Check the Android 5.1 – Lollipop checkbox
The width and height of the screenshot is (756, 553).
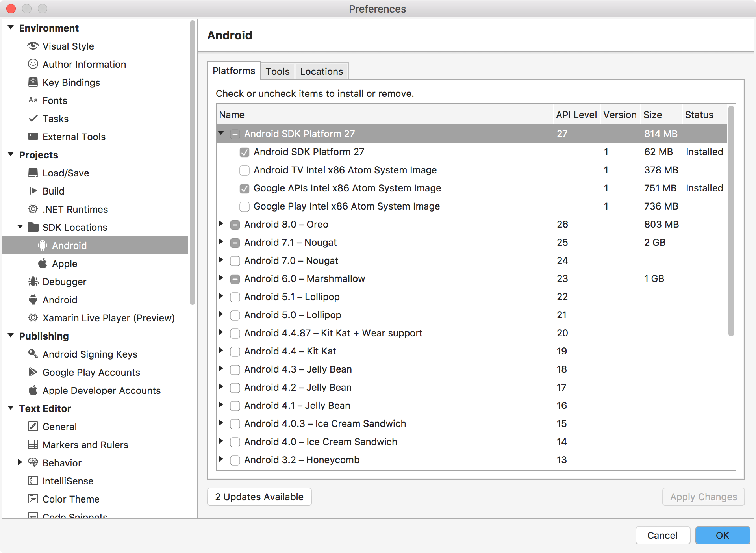point(235,297)
